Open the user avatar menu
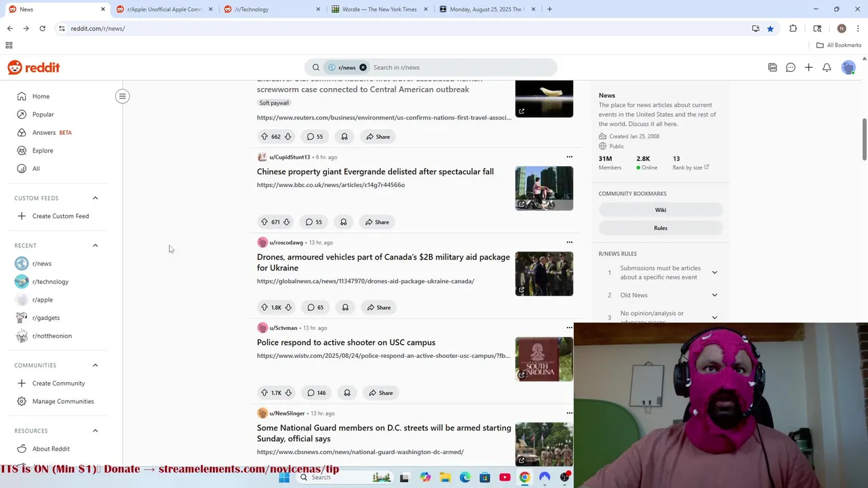868x488 pixels. 848,67
